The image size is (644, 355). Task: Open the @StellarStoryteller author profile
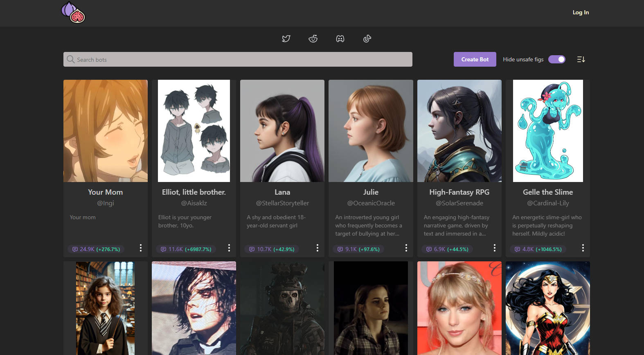282,203
